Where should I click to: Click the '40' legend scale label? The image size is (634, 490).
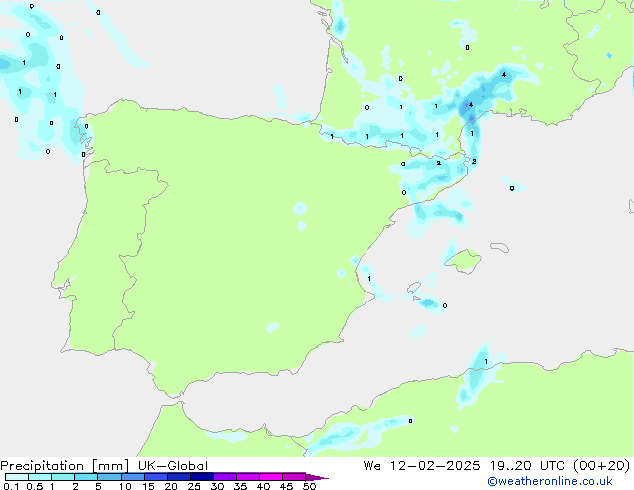[263, 486]
